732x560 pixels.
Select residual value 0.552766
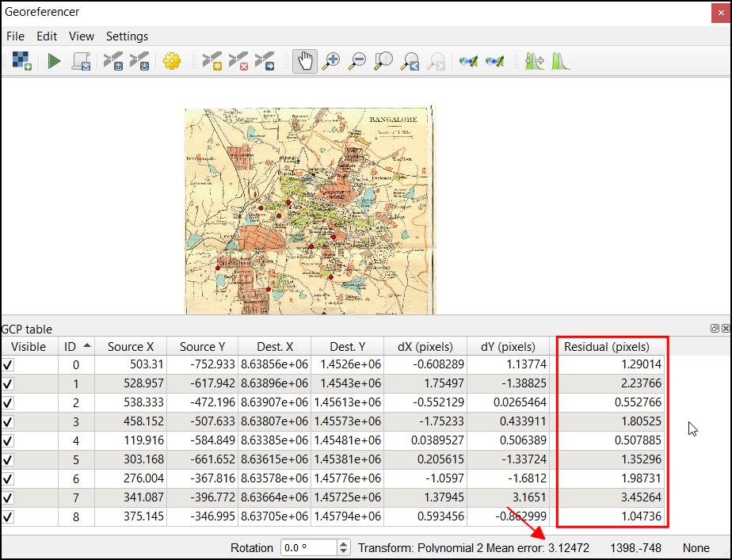[x=608, y=402]
